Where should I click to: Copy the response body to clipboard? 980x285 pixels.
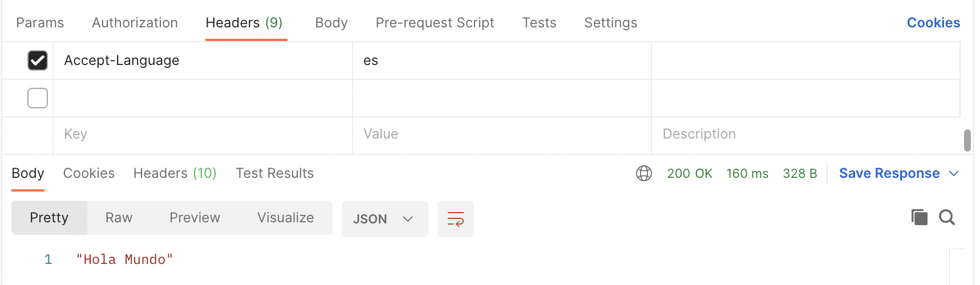(x=919, y=217)
